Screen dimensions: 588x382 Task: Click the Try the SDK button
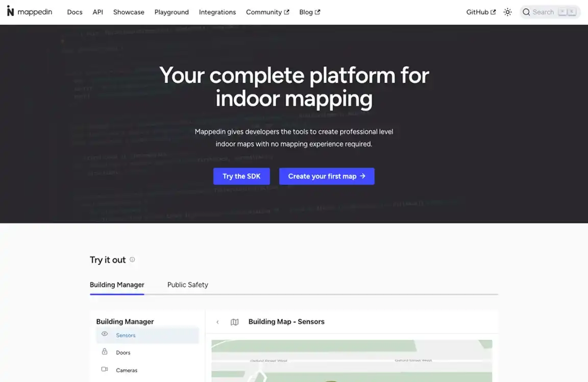coord(241,176)
